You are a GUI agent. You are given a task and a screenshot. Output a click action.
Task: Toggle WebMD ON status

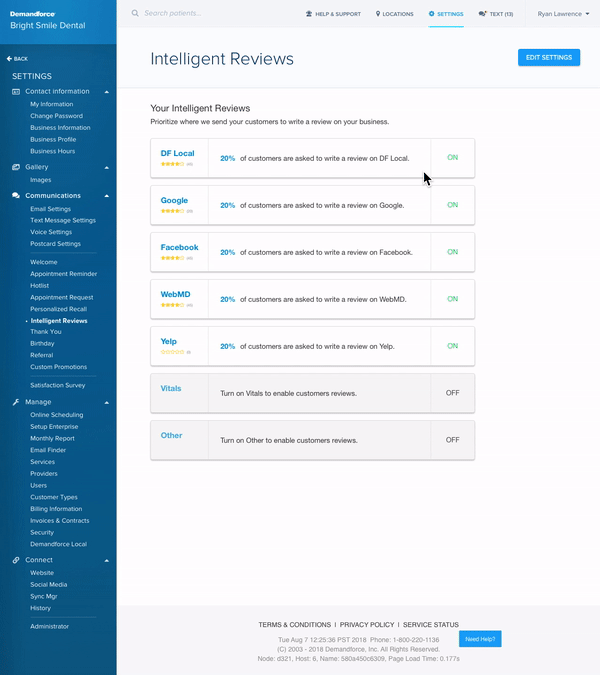click(452, 299)
